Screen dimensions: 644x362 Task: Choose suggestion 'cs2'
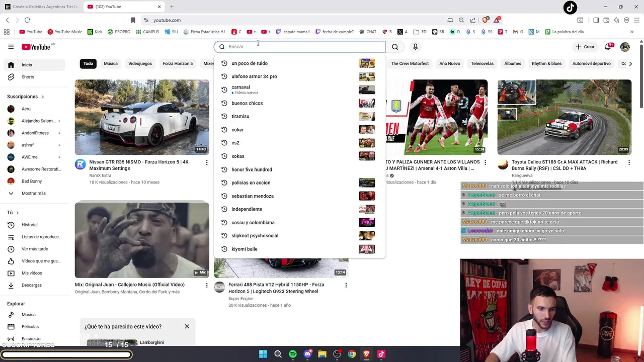point(299,143)
